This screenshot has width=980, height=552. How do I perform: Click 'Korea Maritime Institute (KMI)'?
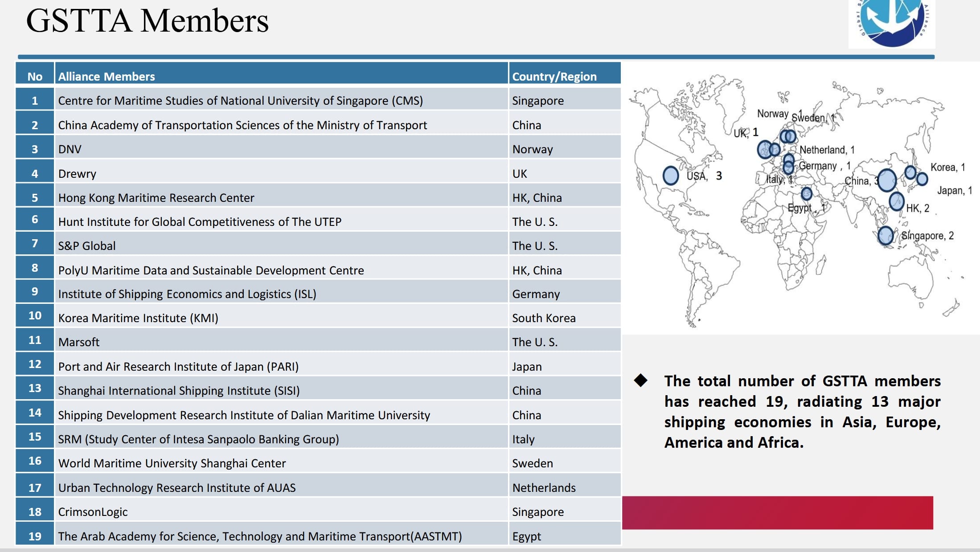click(x=138, y=318)
